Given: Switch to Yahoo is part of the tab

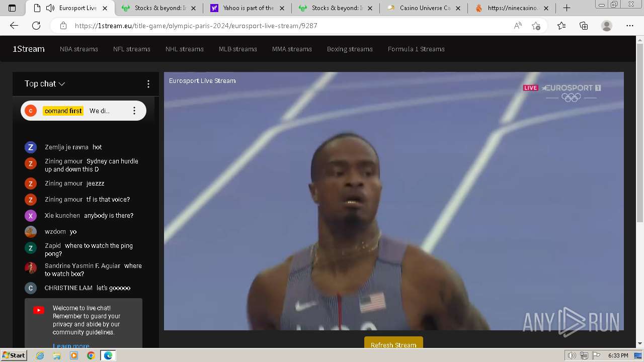Looking at the screenshot, I should click(248, 8).
